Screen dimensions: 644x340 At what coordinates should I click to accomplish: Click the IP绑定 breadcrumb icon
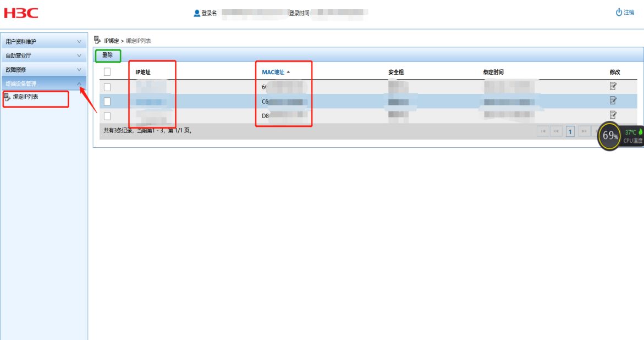(x=97, y=40)
